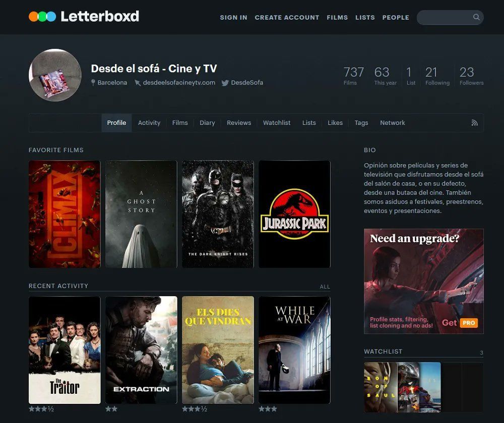Click ALL next to Recent Activity
The height and width of the screenshot is (423, 504).
click(x=325, y=286)
